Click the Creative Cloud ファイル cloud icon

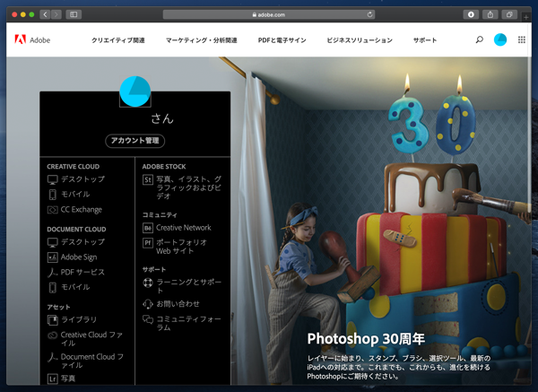pyautogui.click(x=53, y=335)
